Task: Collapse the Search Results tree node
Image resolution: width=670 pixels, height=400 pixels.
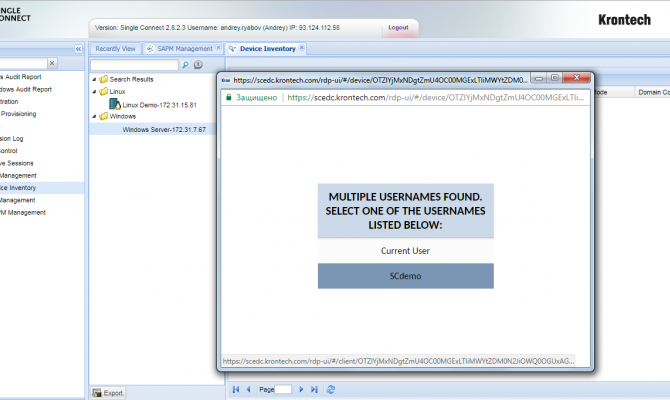Action: (x=94, y=79)
